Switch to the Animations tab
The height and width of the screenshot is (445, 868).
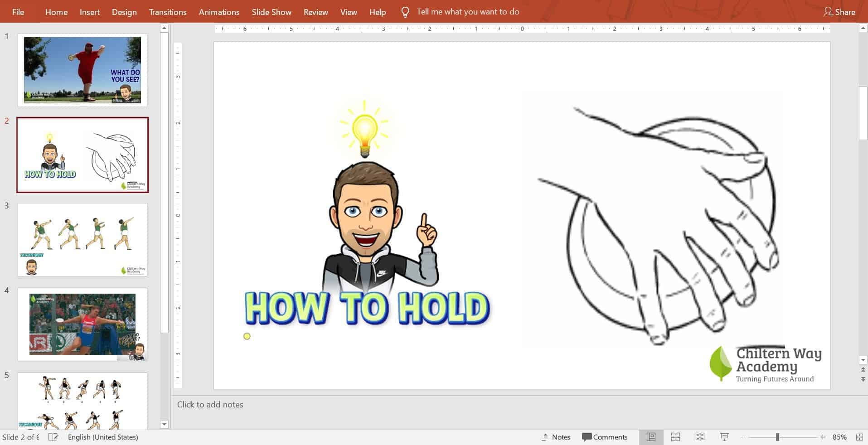point(219,12)
